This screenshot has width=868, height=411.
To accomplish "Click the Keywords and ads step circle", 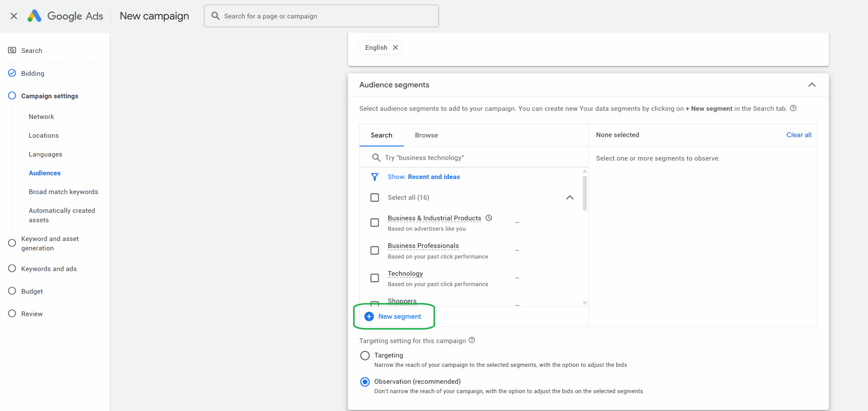I will coord(12,269).
